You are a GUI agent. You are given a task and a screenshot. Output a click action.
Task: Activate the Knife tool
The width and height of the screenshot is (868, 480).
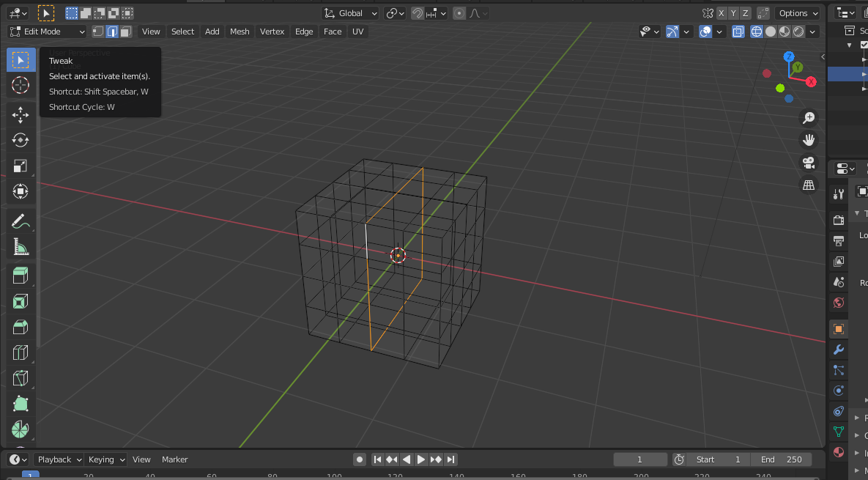click(21, 378)
